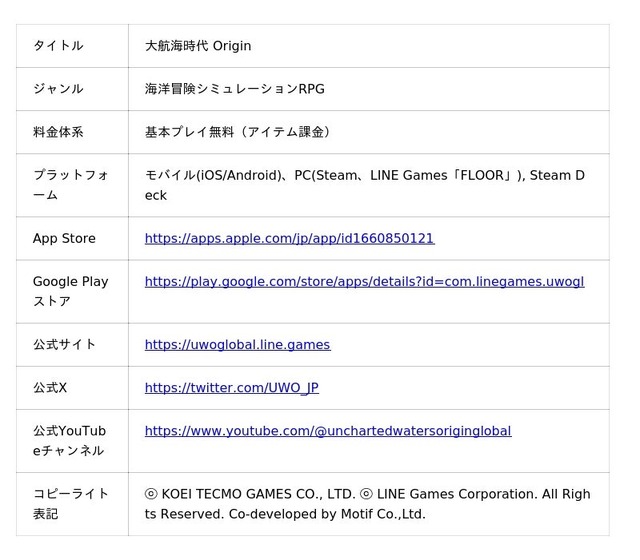
Task: Click the genre text 海洋冒険シミュレーションRPG
Action: [235, 89]
